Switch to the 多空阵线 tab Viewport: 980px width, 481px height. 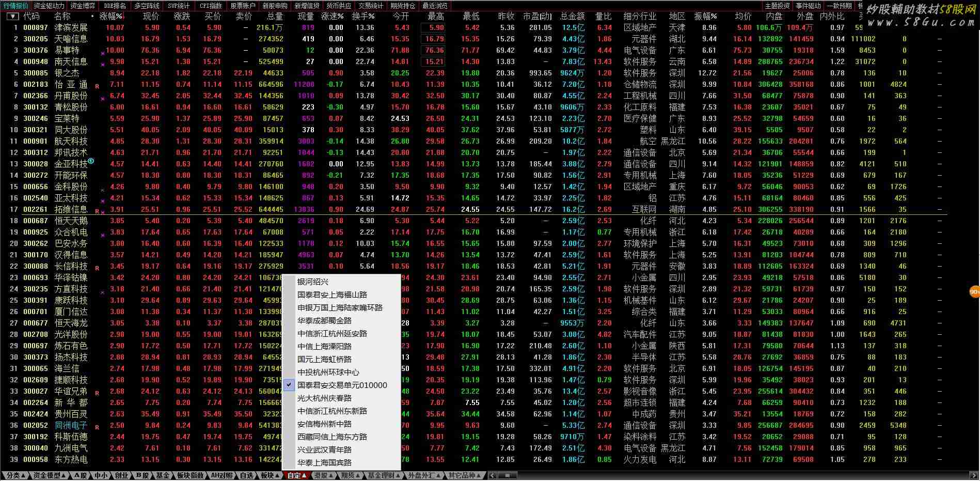pos(147,6)
